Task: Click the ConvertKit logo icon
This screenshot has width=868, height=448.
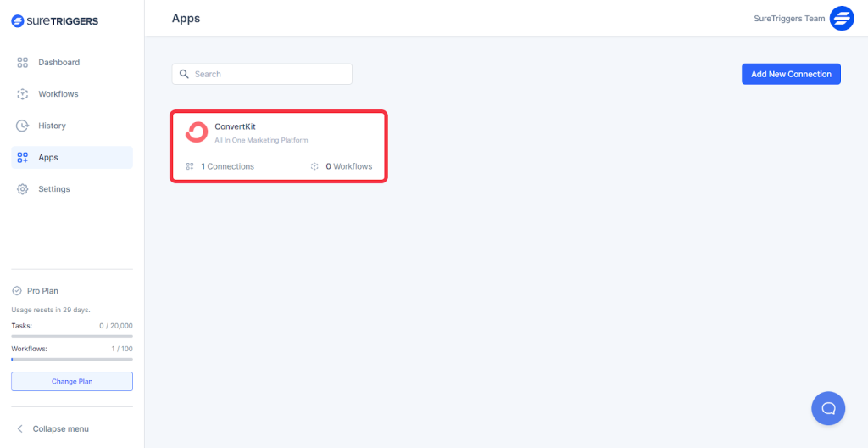Action: [197, 132]
